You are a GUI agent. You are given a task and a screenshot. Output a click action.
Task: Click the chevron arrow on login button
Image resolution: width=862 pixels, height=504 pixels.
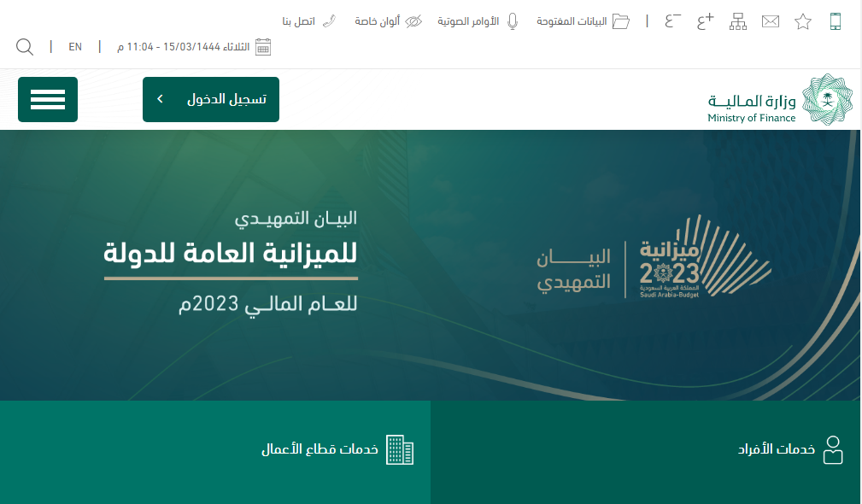point(160,99)
